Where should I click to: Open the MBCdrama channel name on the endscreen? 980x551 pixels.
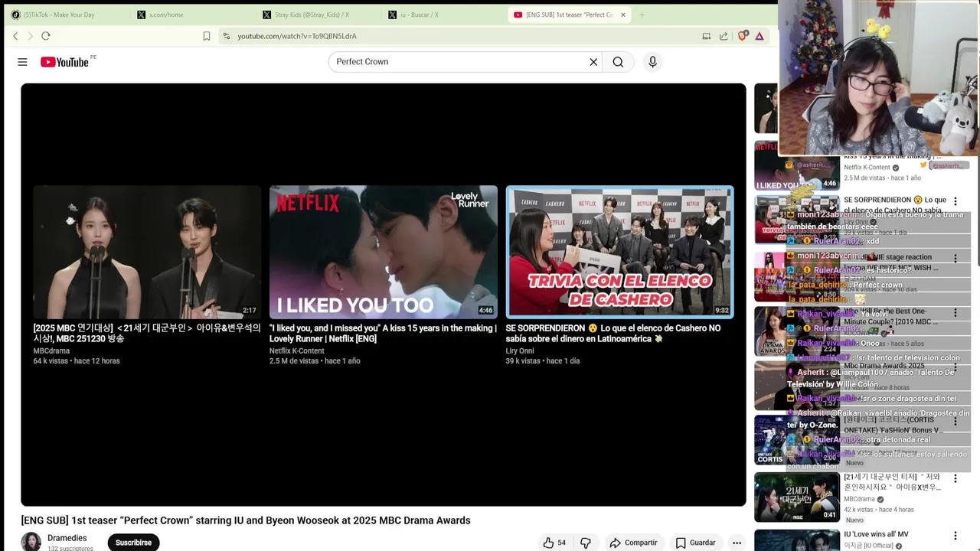point(51,350)
